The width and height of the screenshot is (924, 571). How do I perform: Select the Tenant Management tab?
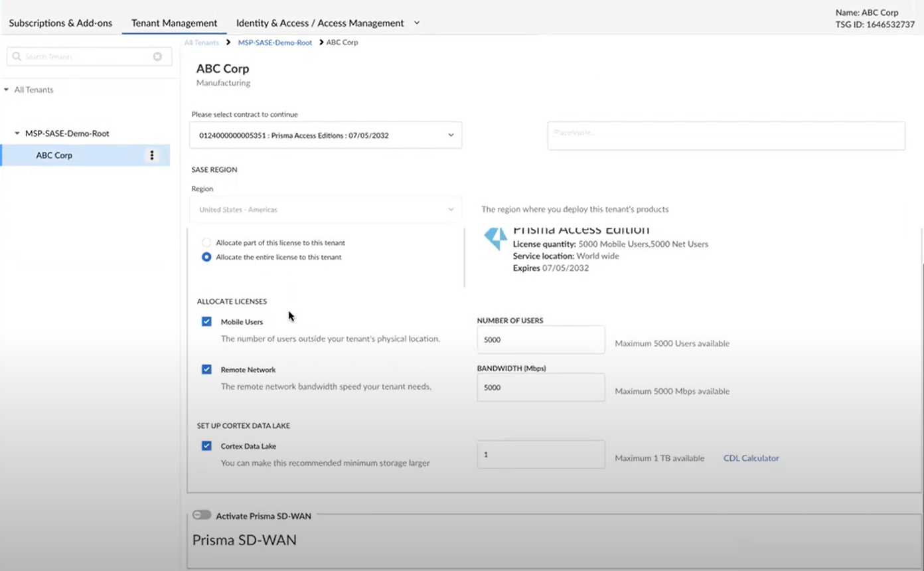tap(174, 23)
